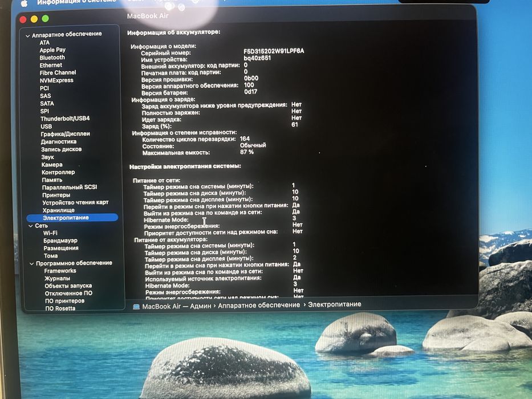Open the Информация о системе menu

(x=76, y=2)
